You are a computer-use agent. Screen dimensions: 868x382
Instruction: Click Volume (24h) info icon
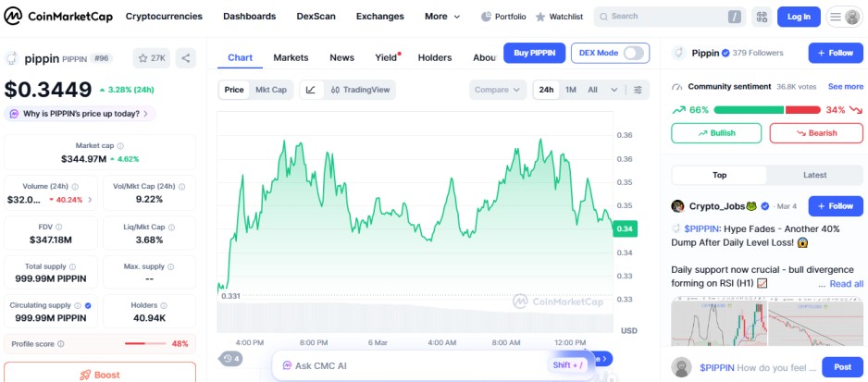click(x=75, y=187)
